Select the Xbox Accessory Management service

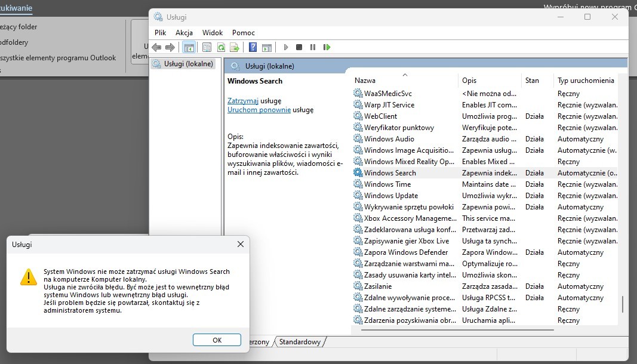point(485,218)
